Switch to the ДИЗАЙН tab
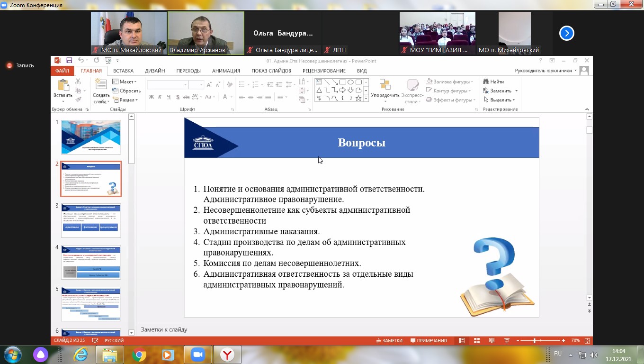Screen dimensions: 644x364 (155, 71)
